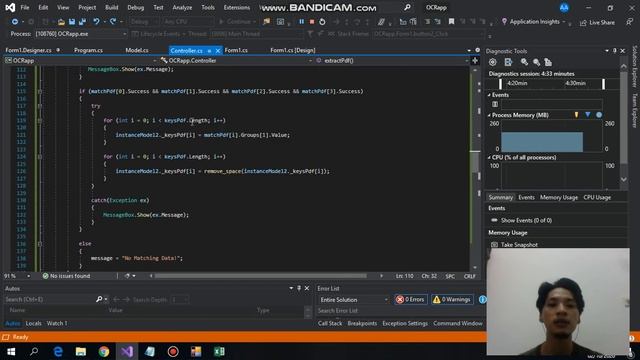Expand the Application Insights dropdown
640x360 pixels.
(564, 22)
